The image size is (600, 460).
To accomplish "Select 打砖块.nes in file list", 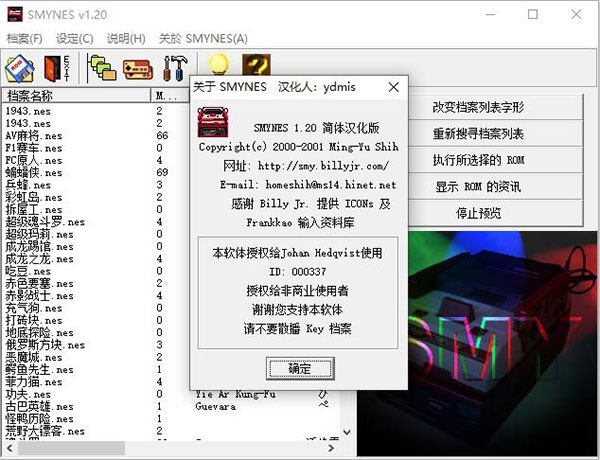I will (34, 320).
